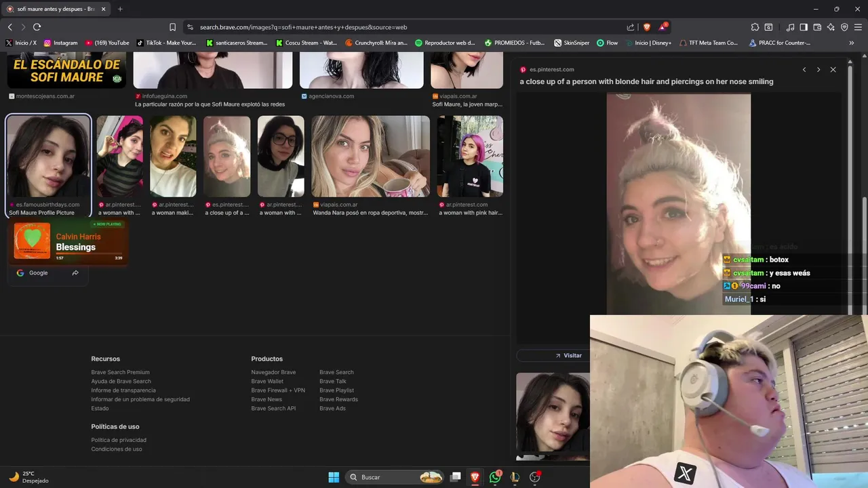Screen dimensions: 868x488
Task: Show previous image in preview panel
Action: coord(804,69)
